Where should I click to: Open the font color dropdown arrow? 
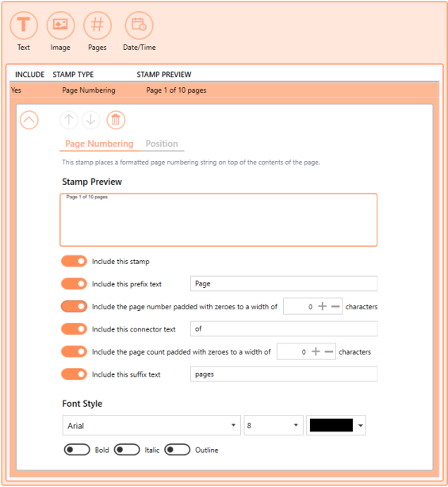361,425
